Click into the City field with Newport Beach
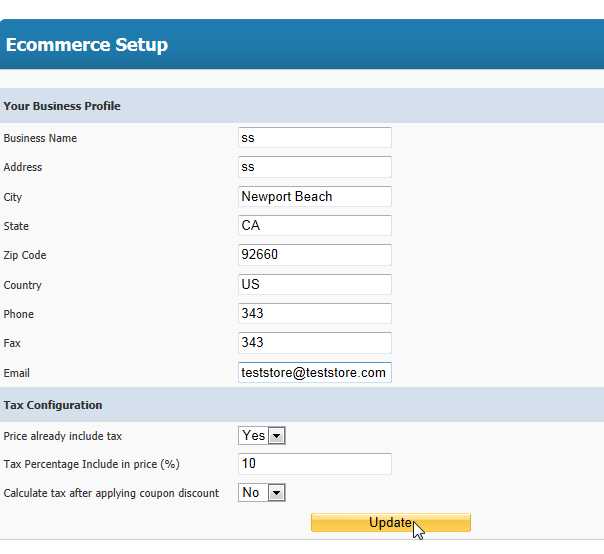This screenshot has width=604, height=554. 315,196
